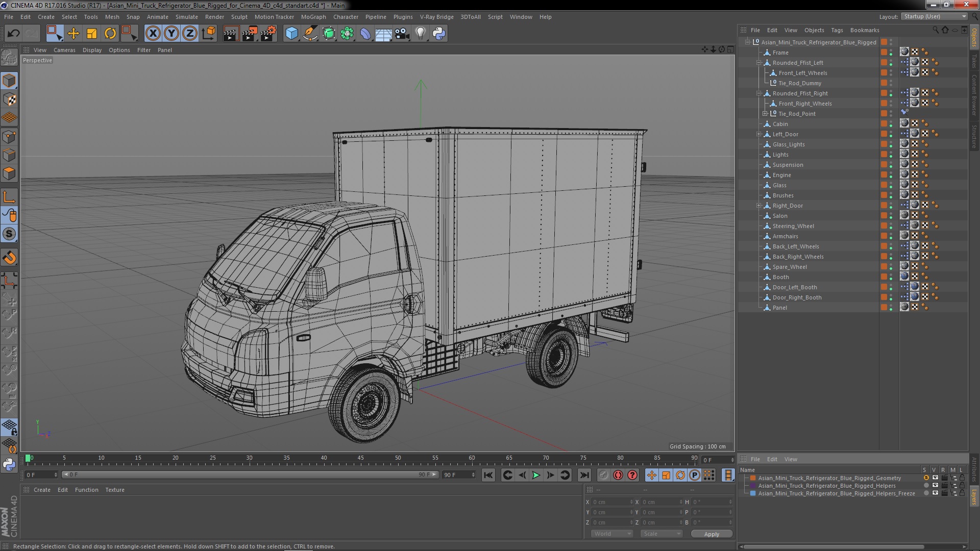This screenshot has height=551, width=980.
Task: Open the Mesh menu
Action: (x=112, y=17)
